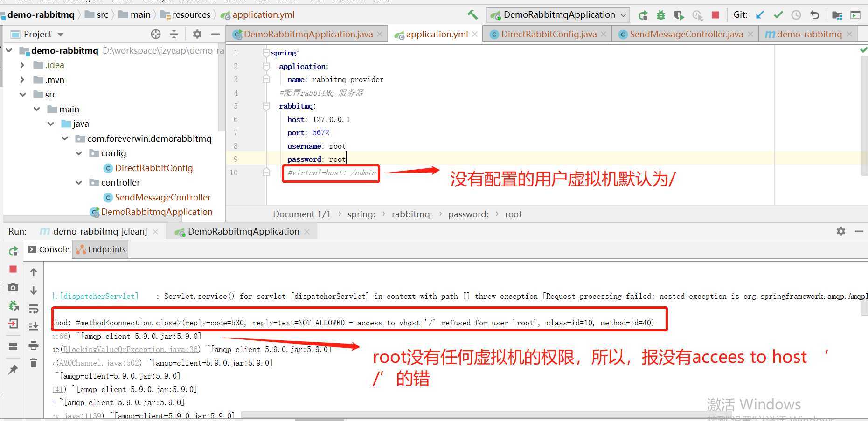
Task: Update project via Git blue arrow
Action: click(x=760, y=15)
